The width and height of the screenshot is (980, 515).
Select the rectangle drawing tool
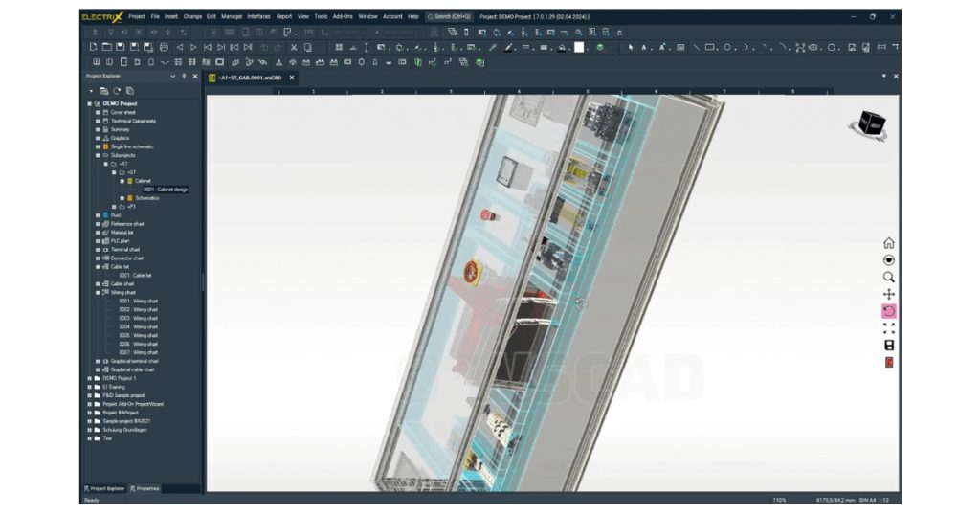pyautogui.click(x=710, y=47)
